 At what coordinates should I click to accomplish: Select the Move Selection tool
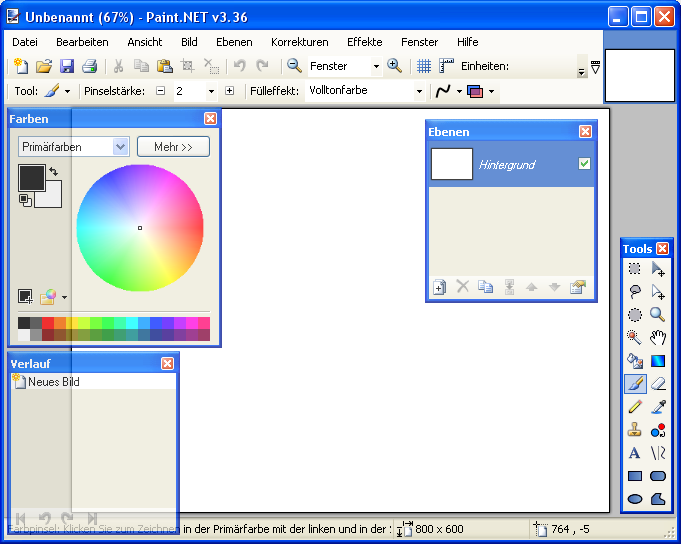(x=658, y=292)
